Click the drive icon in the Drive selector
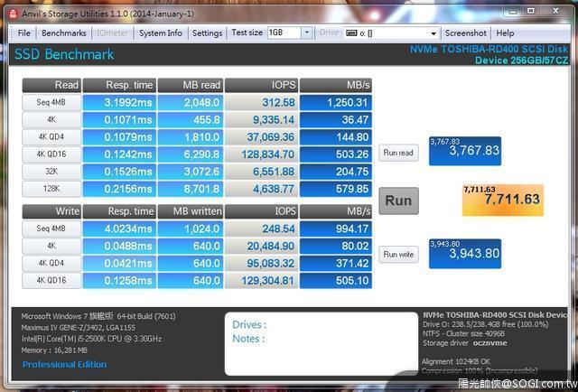The image size is (578, 392). (x=350, y=33)
